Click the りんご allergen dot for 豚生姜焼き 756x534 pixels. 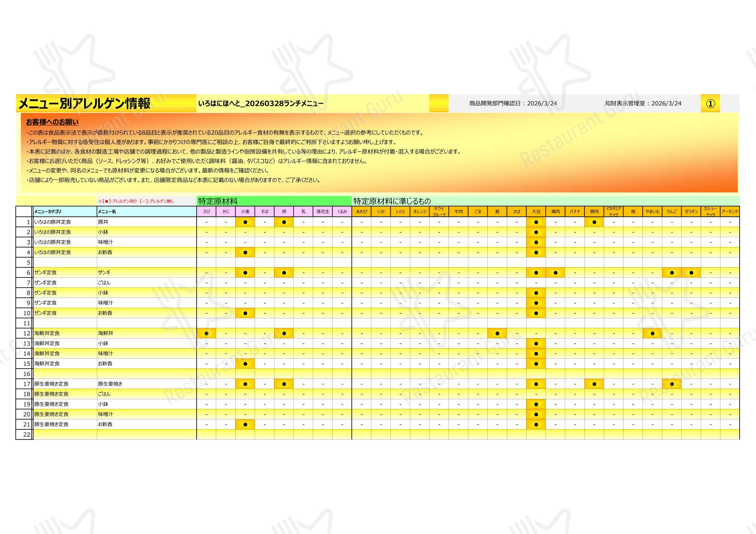(x=672, y=384)
